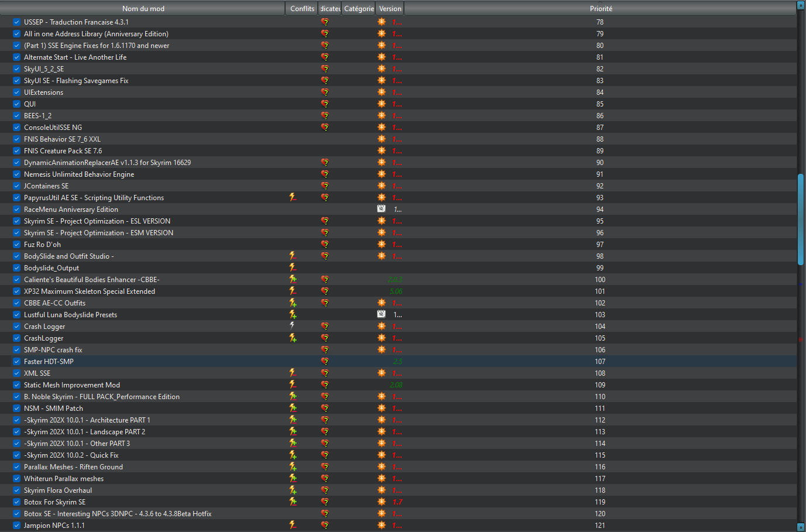
Task: Select Skyrim SE - Project Optimization - ESL VERSION
Action: pos(97,221)
